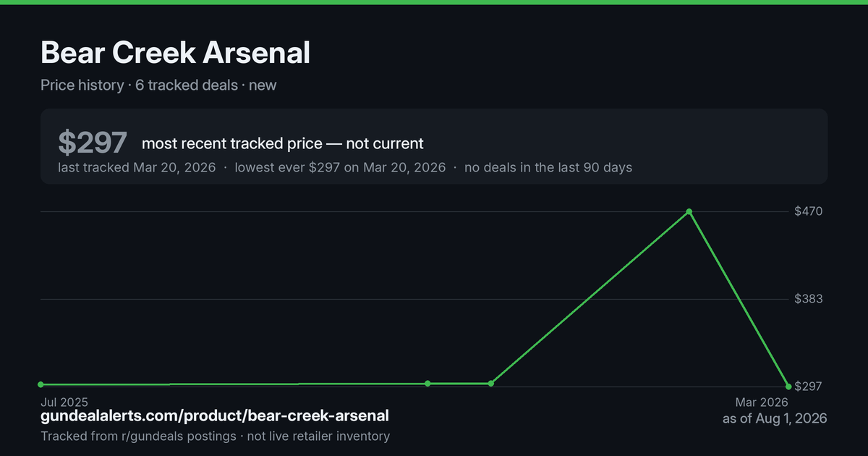Click the $470 peak data point
Screen dimensions: 868x456
pos(689,211)
